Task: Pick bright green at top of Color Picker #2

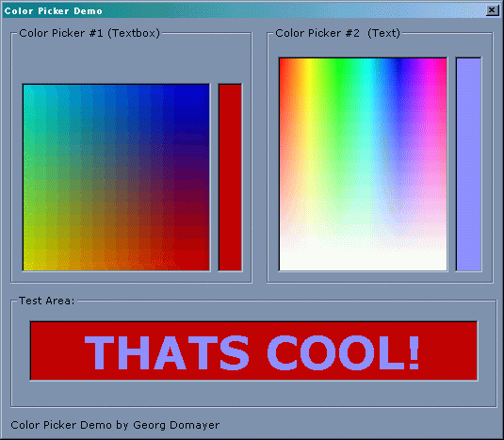Action: pyautogui.click(x=337, y=69)
